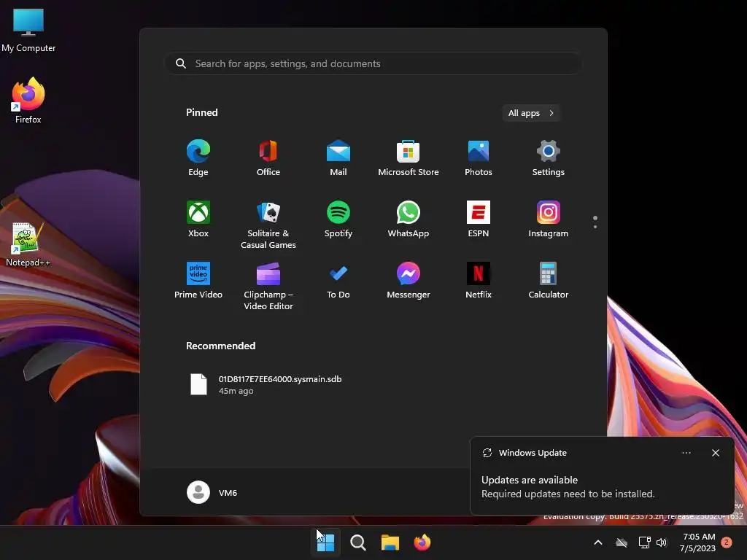Image resolution: width=747 pixels, height=560 pixels.
Task: Launch Firefox from the taskbar
Action: (422, 542)
